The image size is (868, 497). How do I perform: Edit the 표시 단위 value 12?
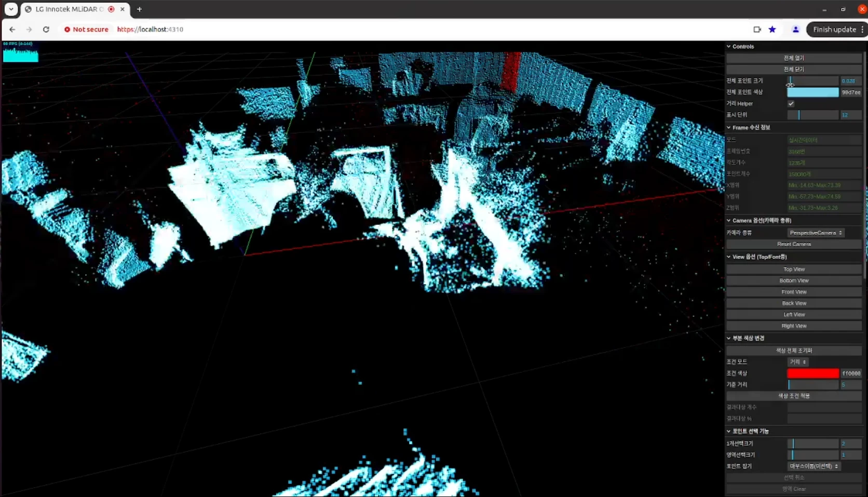pyautogui.click(x=851, y=115)
